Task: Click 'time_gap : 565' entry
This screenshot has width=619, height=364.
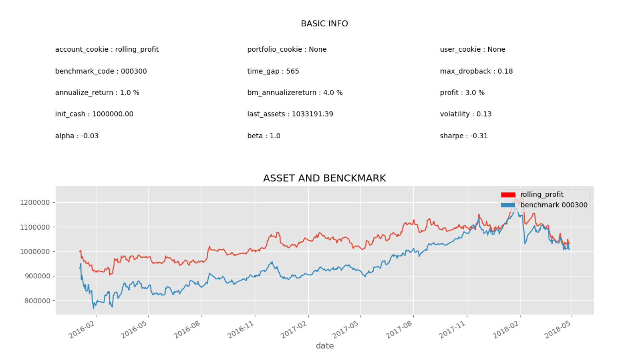Action: [273, 71]
